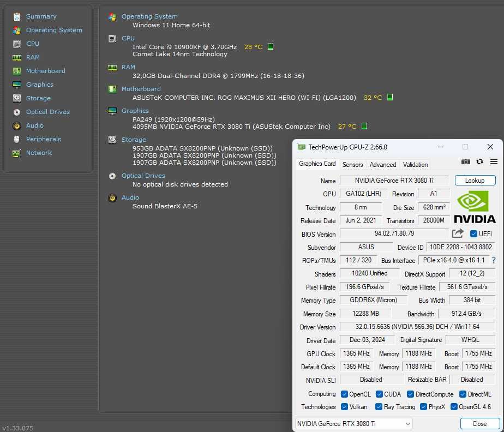This screenshot has width=504, height=432.
Task: Click 'Sound BlasterX AE-5' text
Action: pos(165,206)
